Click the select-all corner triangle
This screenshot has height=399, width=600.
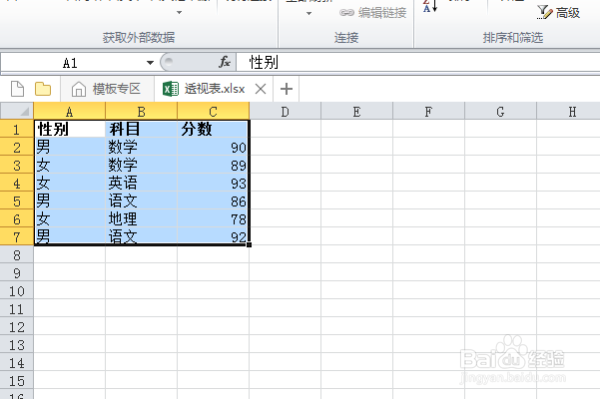click(17, 111)
